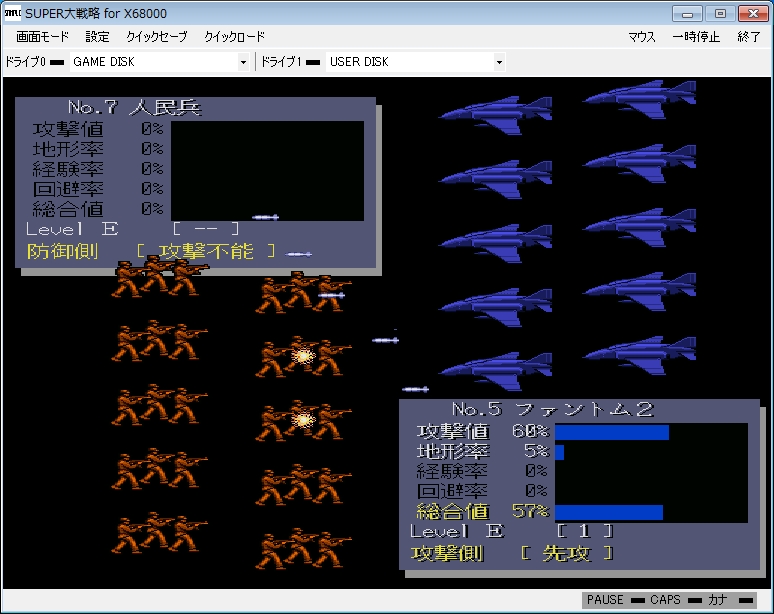Click the 'No.5 ファントム2' title text
Screen dimensions: 774x614
(x=553, y=409)
